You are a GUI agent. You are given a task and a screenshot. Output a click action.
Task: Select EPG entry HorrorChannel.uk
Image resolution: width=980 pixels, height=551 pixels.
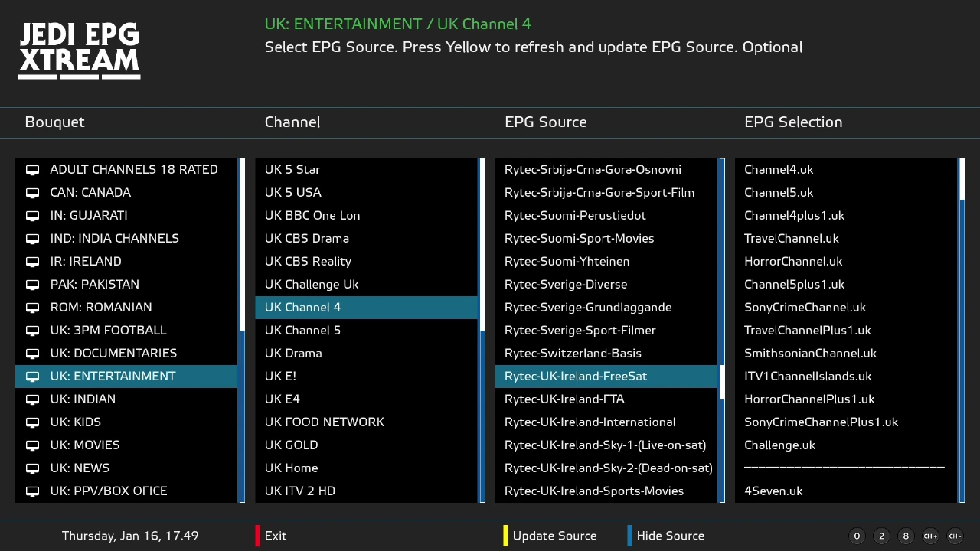(x=846, y=262)
